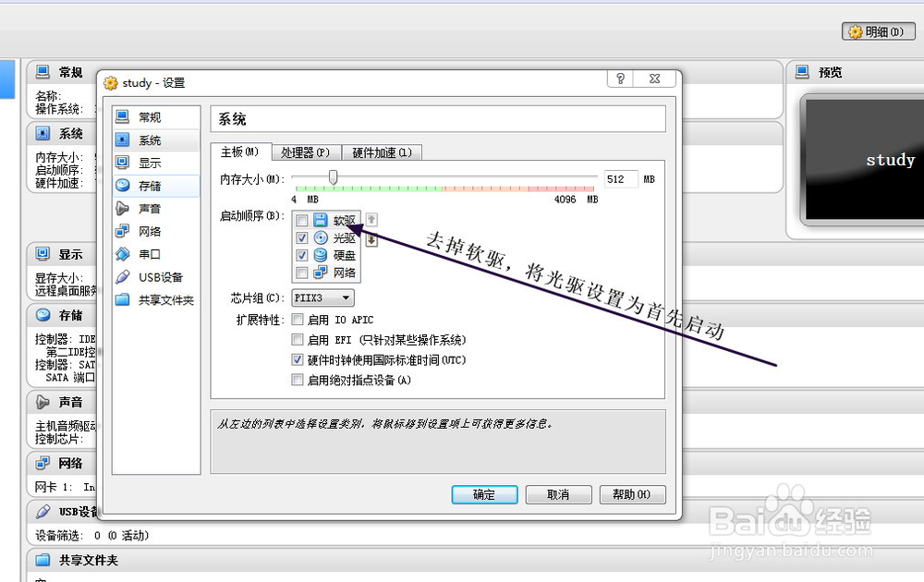Click the gear icon in dialog title bar
The width and height of the screenshot is (924, 582).
[110, 83]
